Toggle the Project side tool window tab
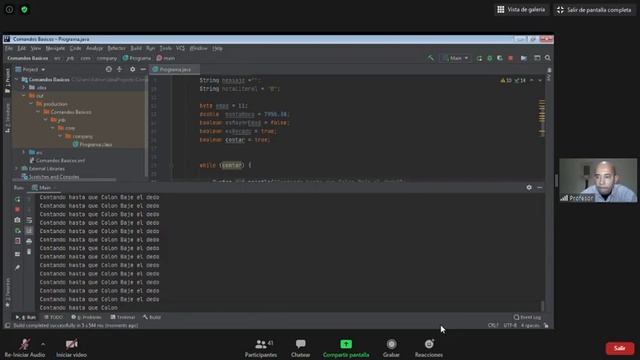This screenshot has height=360, width=640. tap(7, 81)
